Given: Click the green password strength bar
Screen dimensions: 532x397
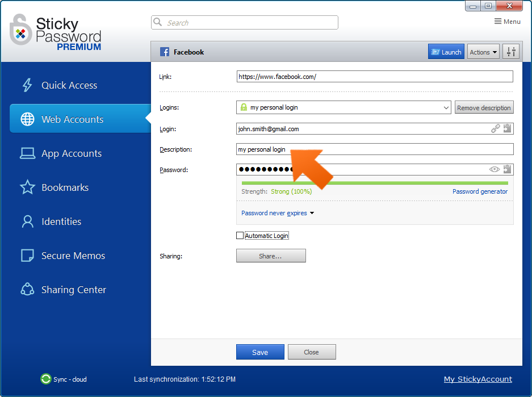Looking at the screenshot, I should pyautogui.click(x=375, y=183).
